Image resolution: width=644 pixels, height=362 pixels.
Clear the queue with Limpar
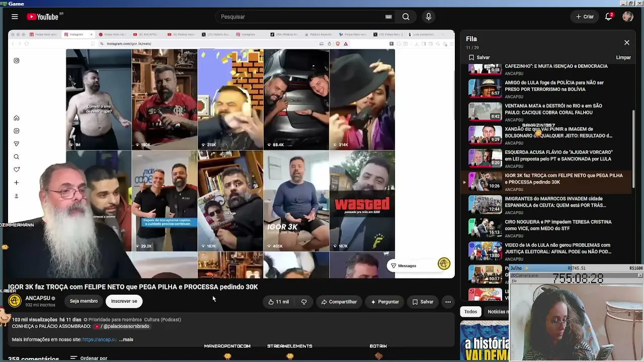(623, 57)
